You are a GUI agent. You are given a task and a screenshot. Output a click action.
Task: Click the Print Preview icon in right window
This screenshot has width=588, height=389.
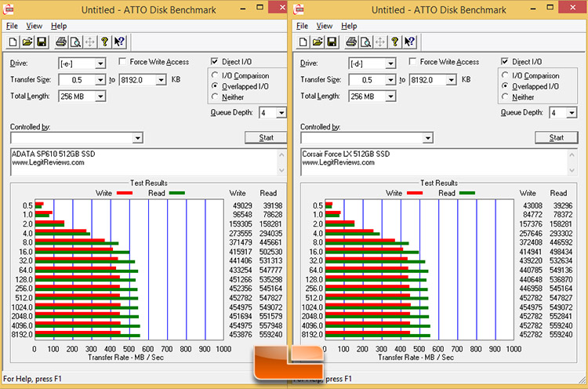click(365, 42)
